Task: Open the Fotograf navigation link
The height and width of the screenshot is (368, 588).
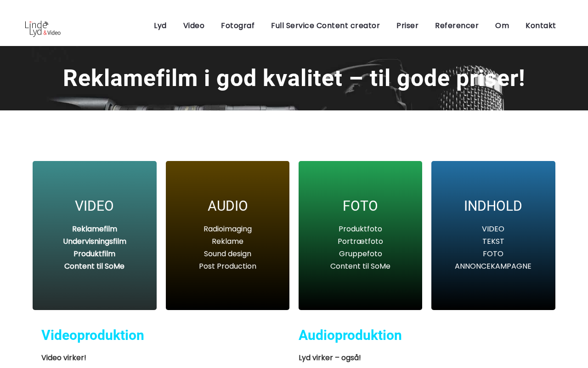Action: [x=237, y=26]
